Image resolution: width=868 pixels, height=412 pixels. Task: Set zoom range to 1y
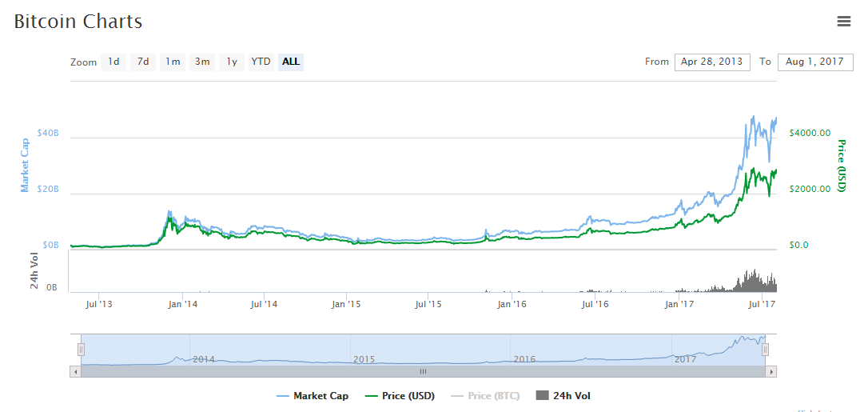pyautogui.click(x=232, y=62)
